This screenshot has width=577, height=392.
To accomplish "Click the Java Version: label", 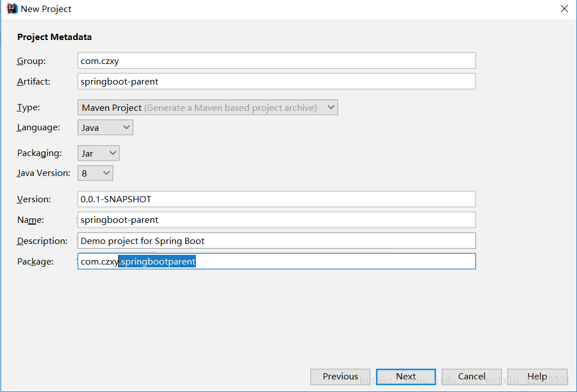I will coord(43,173).
